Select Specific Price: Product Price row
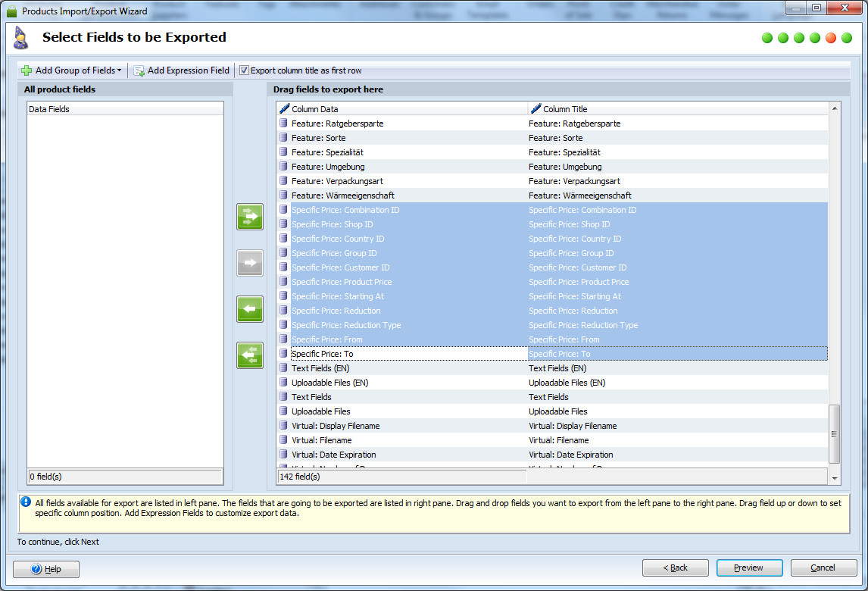 552,281
